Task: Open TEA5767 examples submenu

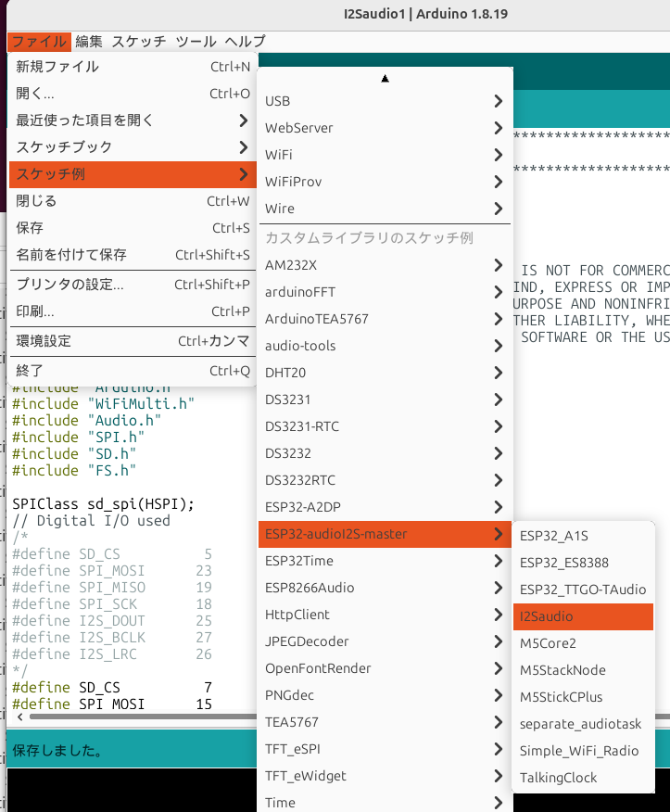Action: pyautogui.click(x=385, y=723)
